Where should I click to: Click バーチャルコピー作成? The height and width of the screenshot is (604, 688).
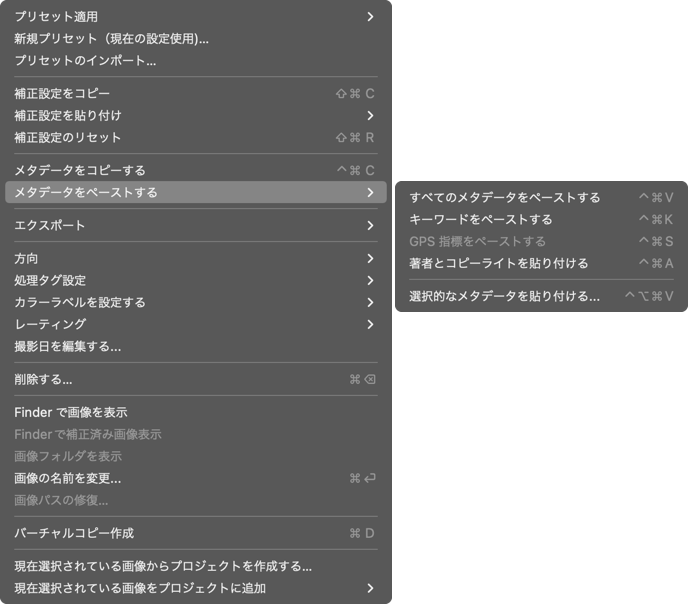(196, 533)
